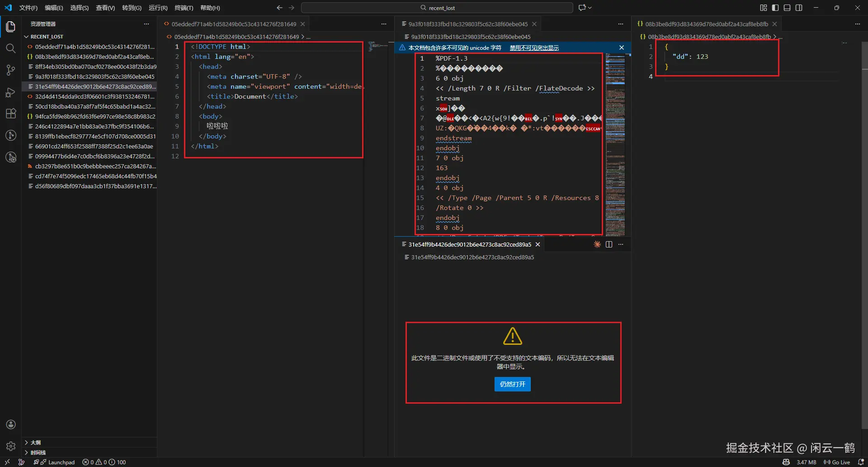Open the Manage settings gear icon
Viewport: 868px width, 467px height.
point(11,446)
